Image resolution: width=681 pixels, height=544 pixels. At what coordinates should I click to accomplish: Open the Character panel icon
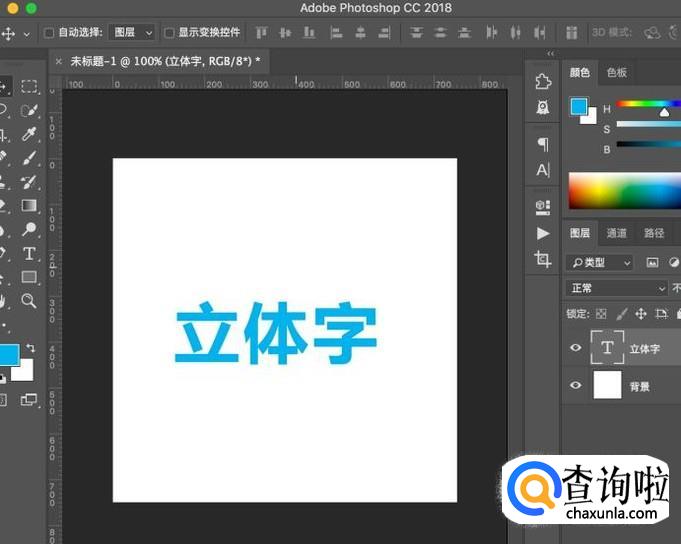coord(543,170)
